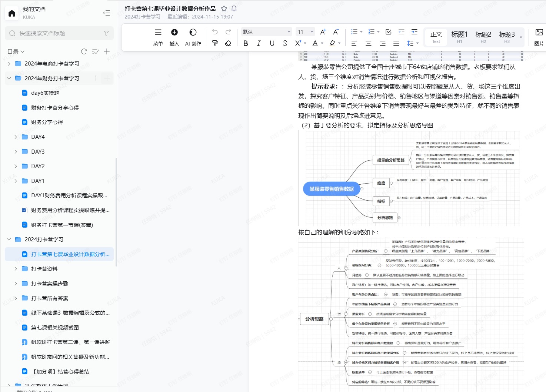Insert a checkbox task list
This screenshot has height=392, width=546.
coord(389,32)
